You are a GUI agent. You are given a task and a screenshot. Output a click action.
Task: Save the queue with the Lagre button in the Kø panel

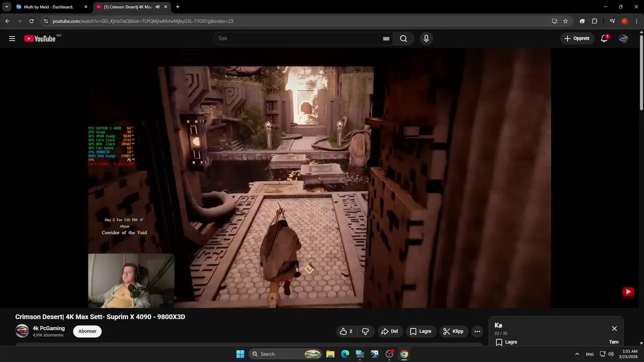[507, 342]
